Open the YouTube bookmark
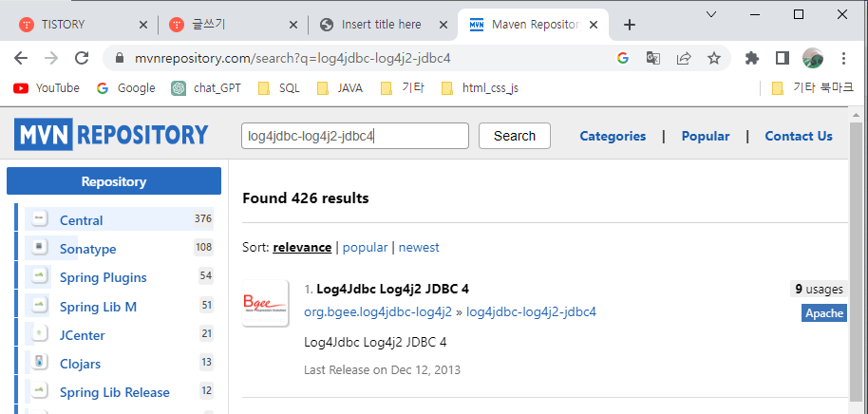 (47, 88)
